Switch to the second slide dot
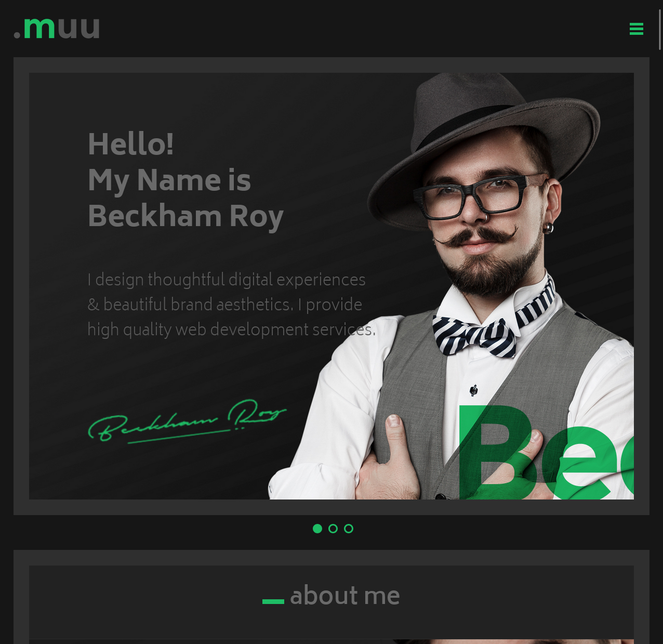663x644 pixels. [333, 529]
